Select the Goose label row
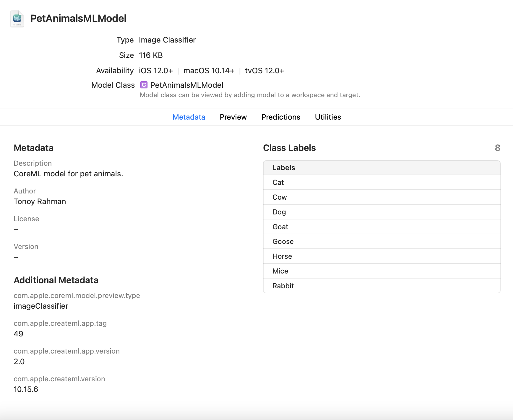The width and height of the screenshot is (513, 420). (x=382, y=242)
